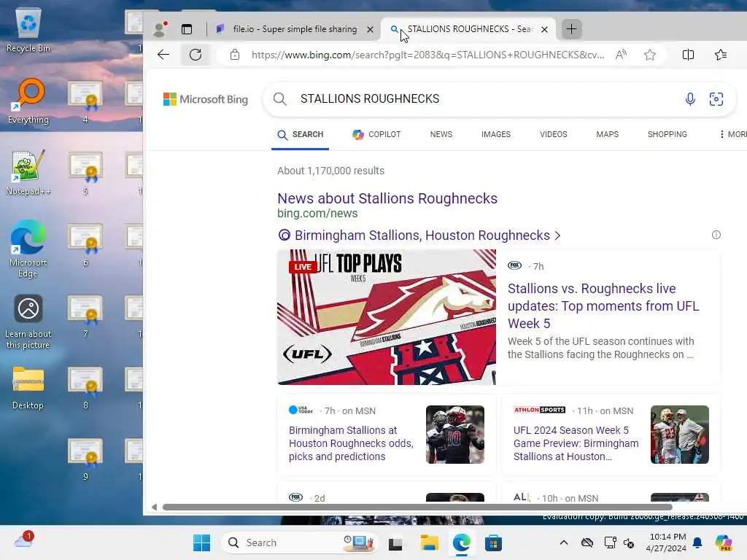Open Windows Start menu
This screenshot has height=560, width=747.
click(201, 542)
